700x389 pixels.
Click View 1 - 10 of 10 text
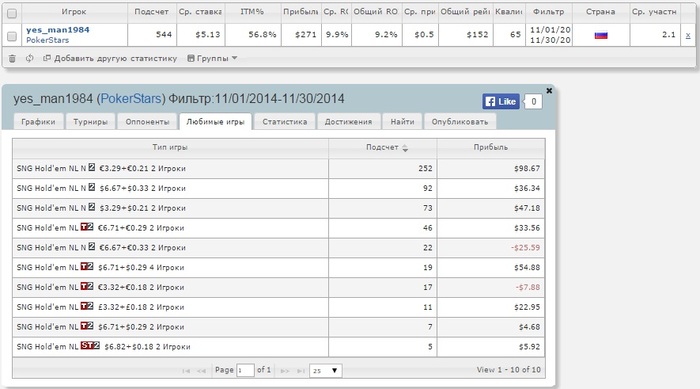pos(508,370)
